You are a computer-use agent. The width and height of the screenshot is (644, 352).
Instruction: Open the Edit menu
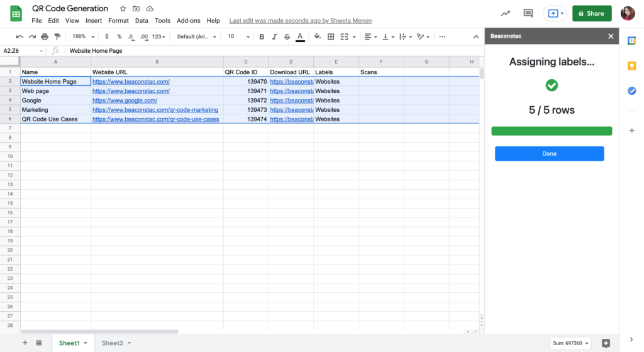click(53, 21)
